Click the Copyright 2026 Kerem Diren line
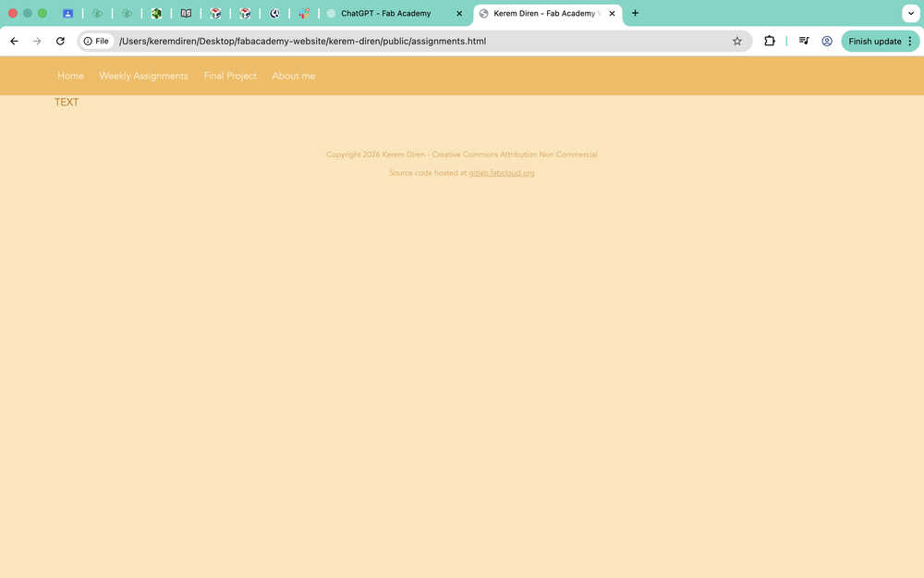 pos(462,154)
